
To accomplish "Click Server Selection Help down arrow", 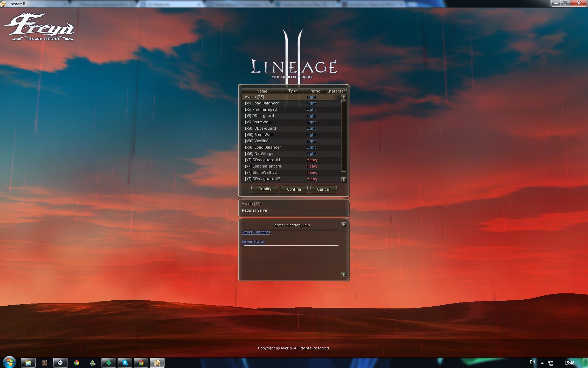I will [x=344, y=274].
